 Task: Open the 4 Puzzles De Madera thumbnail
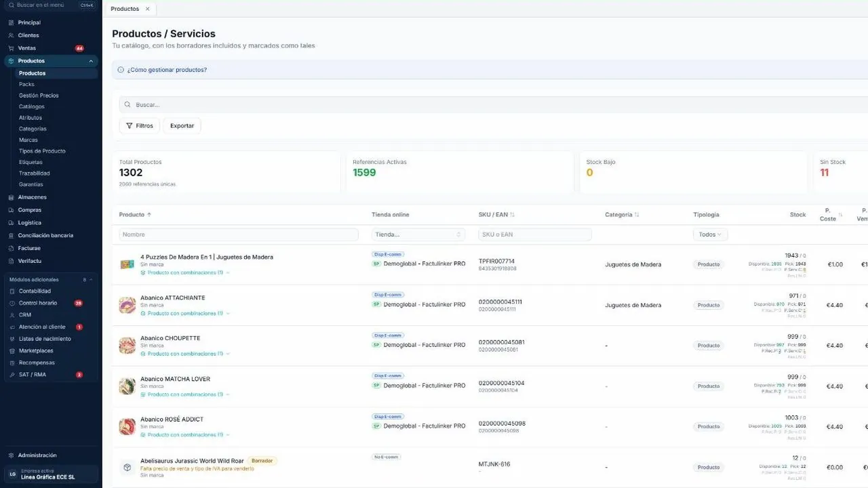pyautogui.click(x=127, y=264)
